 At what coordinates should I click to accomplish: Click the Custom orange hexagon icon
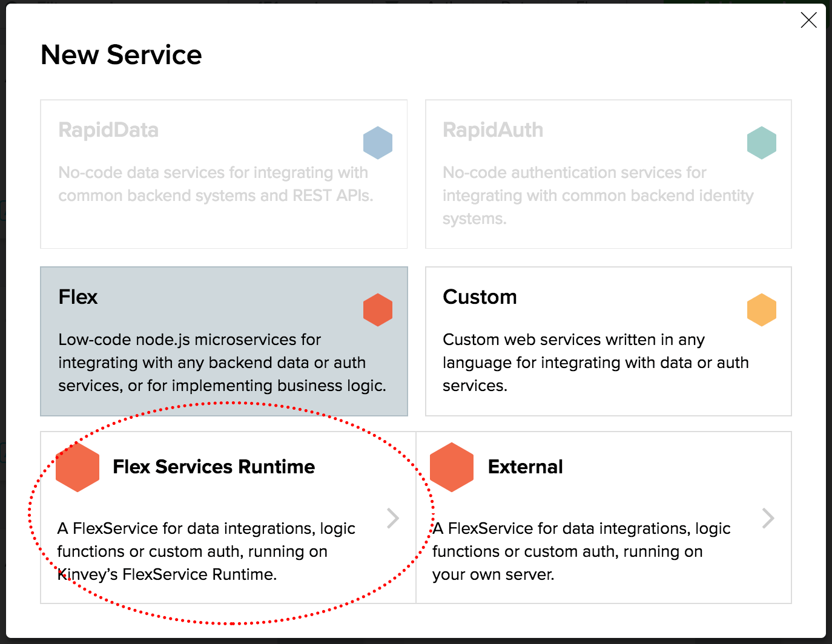pos(761,310)
